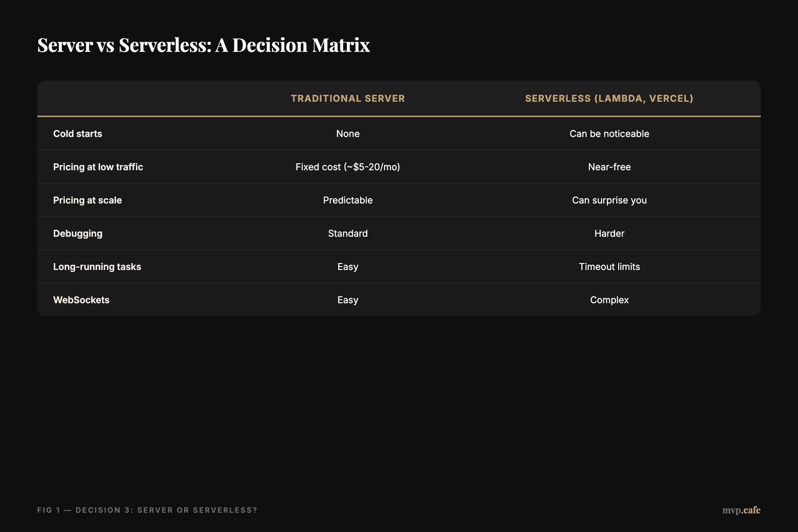Click the Can surprise you cell
Viewport: 798px width, 532px height.
coord(609,200)
